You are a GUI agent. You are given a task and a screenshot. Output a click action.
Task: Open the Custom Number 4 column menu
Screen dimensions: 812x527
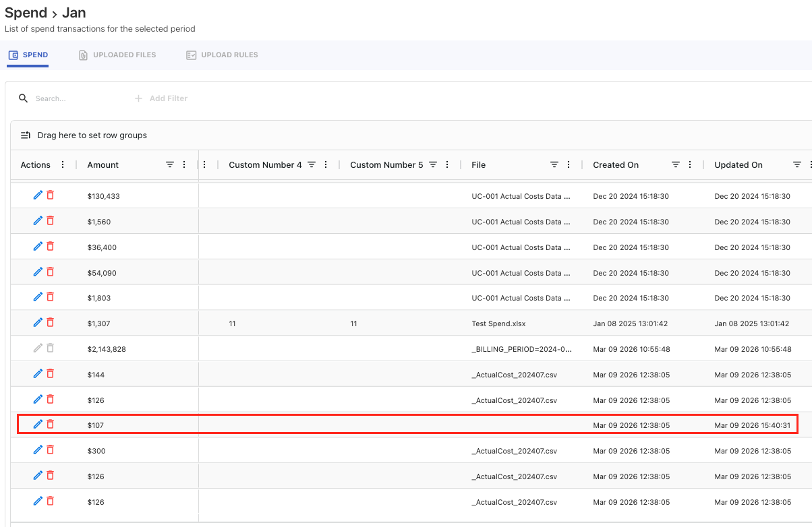[x=326, y=164]
